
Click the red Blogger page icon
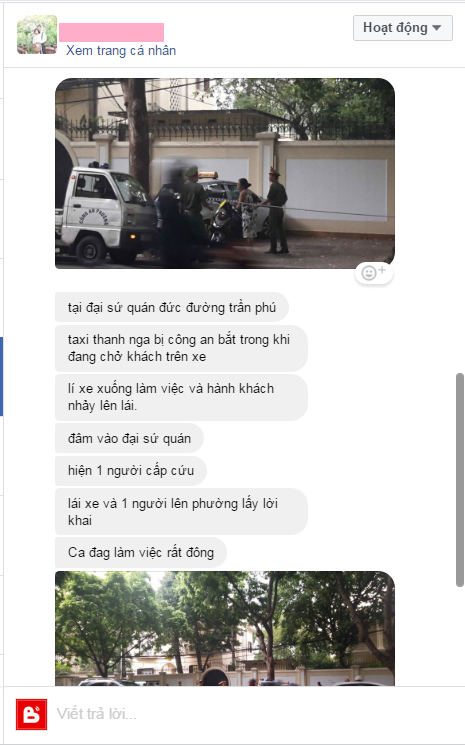point(31,714)
